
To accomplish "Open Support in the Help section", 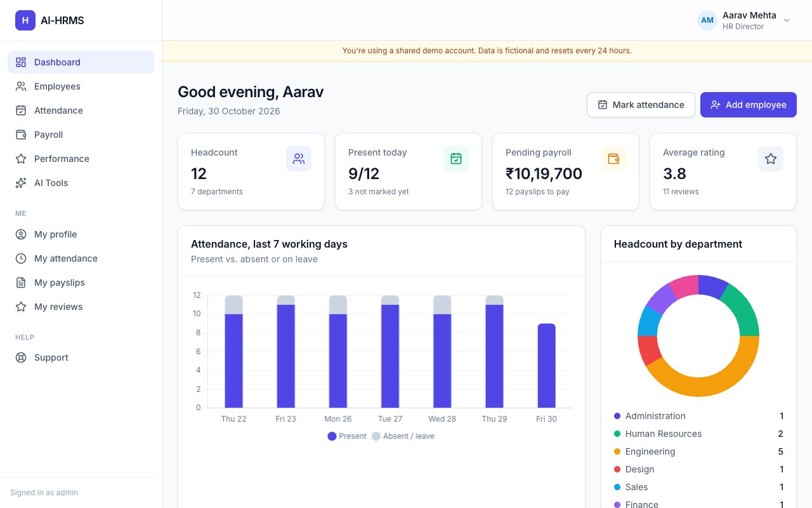I will pyautogui.click(x=81, y=358).
